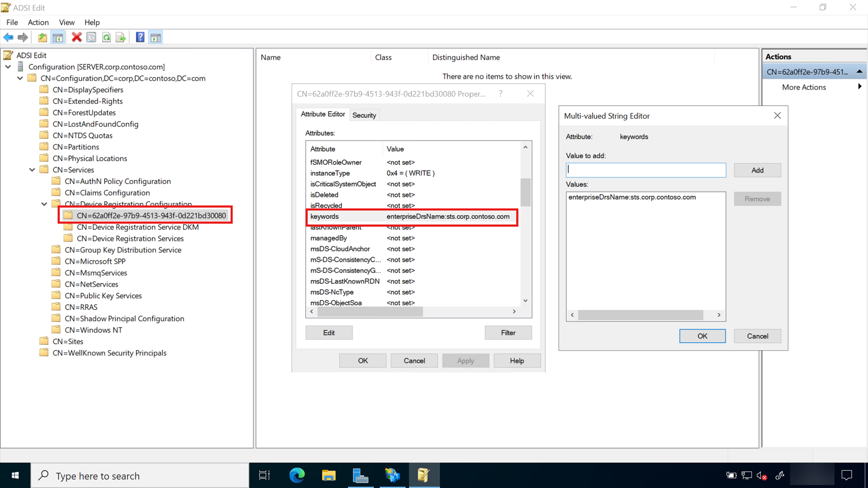Click the Properties toolbar icon
868x488 pixels.
91,38
